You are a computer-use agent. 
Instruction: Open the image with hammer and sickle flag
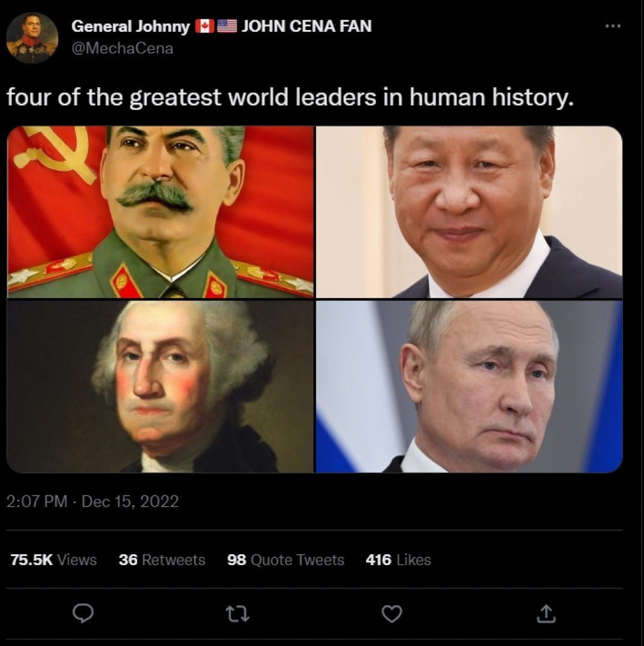(161, 212)
